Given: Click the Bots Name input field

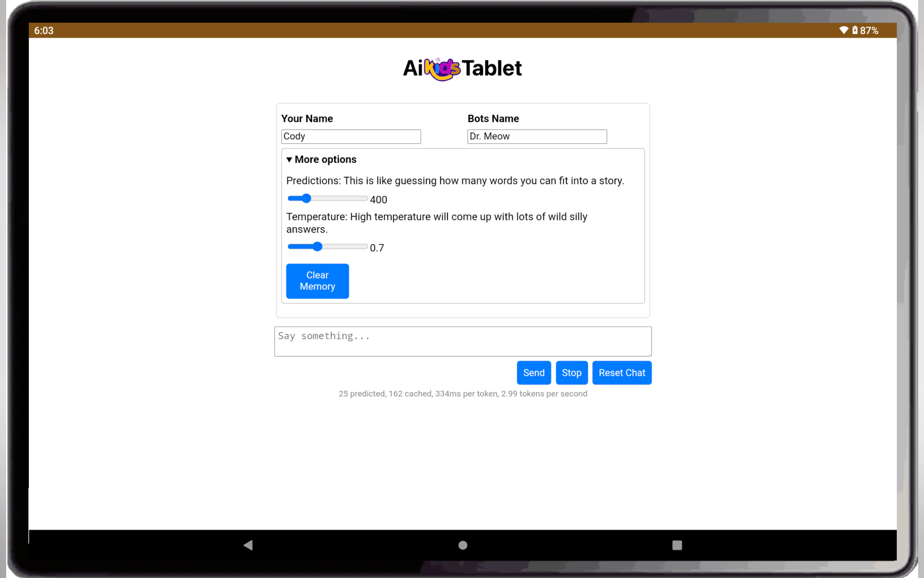Looking at the screenshot, I should tap(537, 136).
